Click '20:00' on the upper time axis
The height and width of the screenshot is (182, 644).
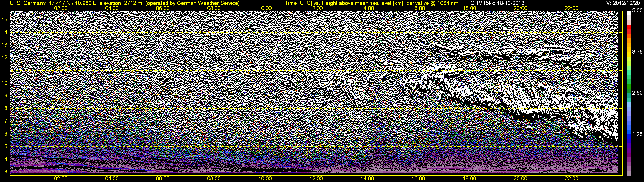pos(521,8)
